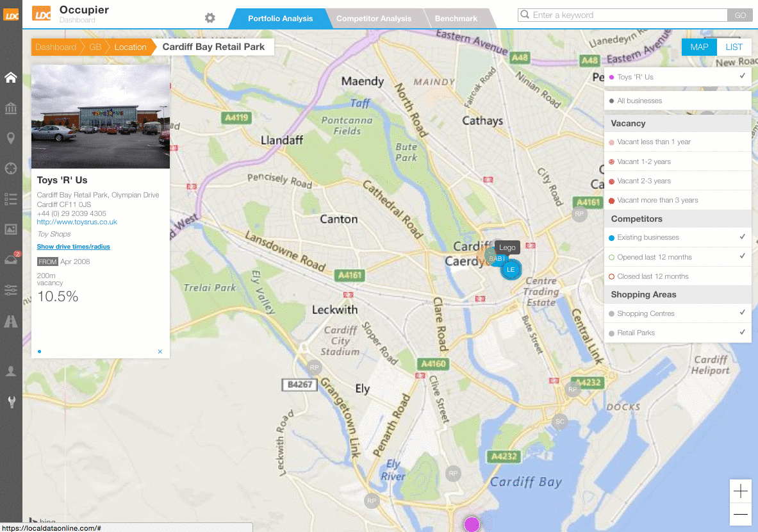Click the Apr 2008 date text
Viewport: 758px width, 532px height.
pos(75,262)
